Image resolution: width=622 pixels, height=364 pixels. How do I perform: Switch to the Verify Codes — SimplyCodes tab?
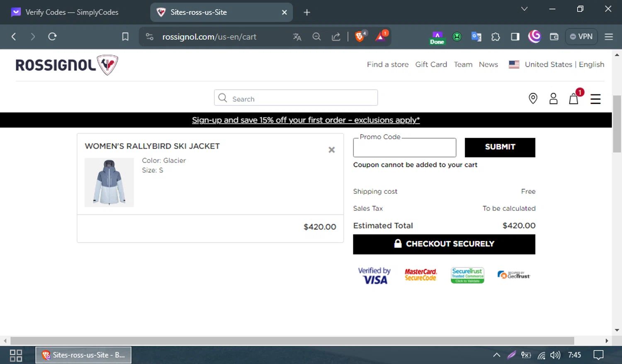pyautogui.click(x=71, y=12)
